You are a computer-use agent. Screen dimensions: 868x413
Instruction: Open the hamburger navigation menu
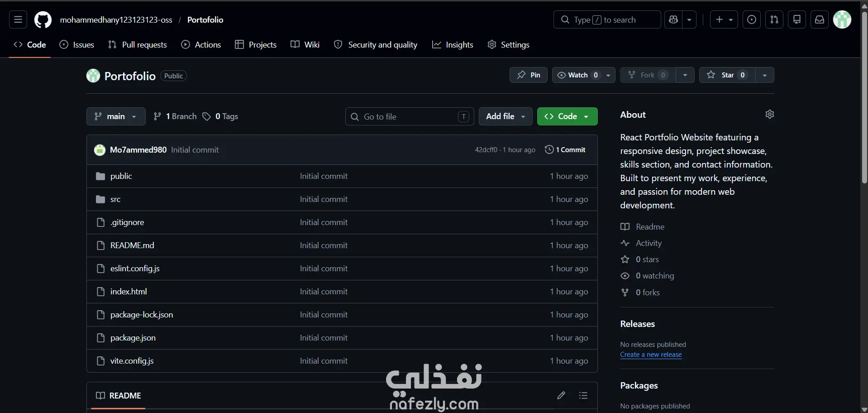pyautogui.click(x=18, y=19)
